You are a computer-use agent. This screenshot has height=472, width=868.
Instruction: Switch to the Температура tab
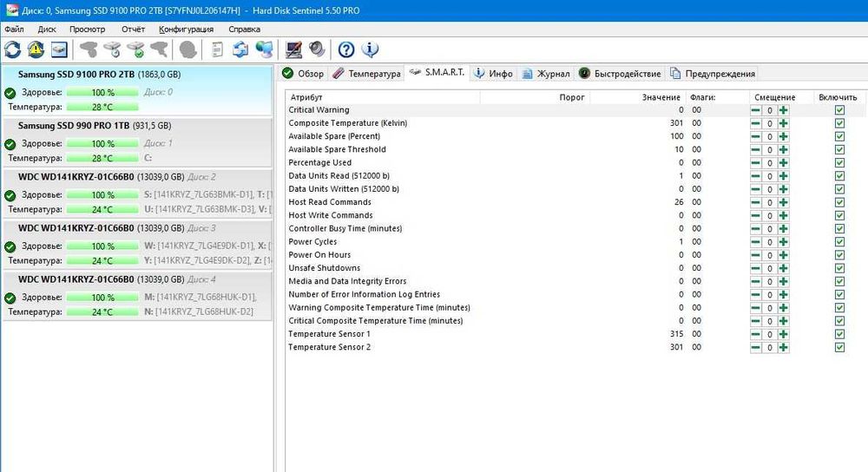click(x=366, y=74)
